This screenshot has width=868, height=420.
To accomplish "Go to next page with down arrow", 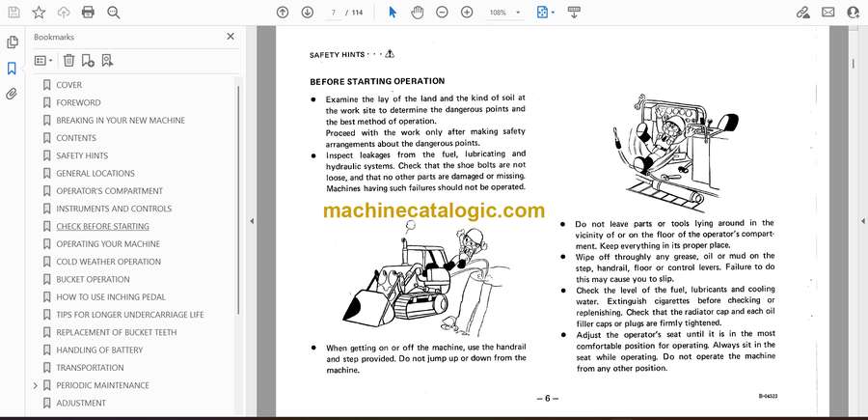I will [308, 13].
